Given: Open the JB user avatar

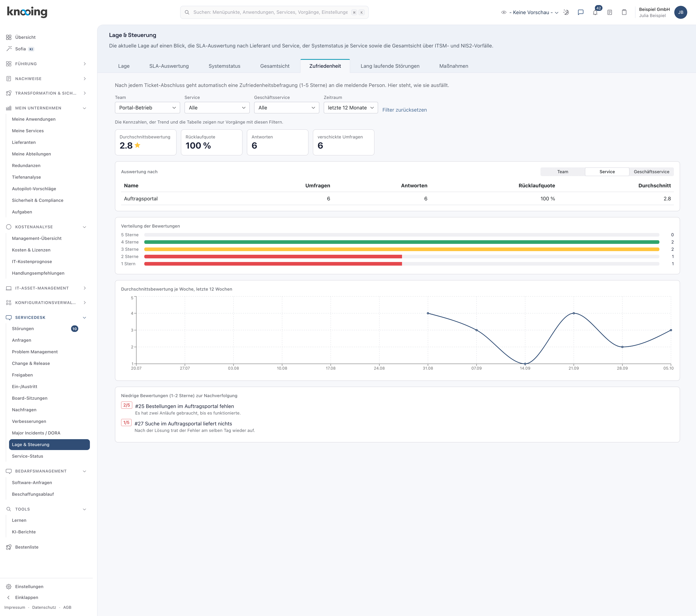Looking at the screenshot, I should pyautogui.click(x=680, y=12).
